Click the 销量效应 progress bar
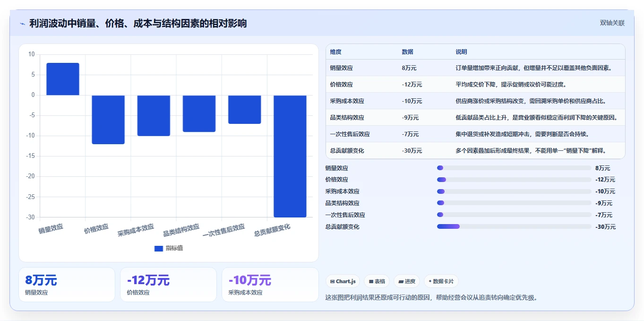 [x=514, y=168]
